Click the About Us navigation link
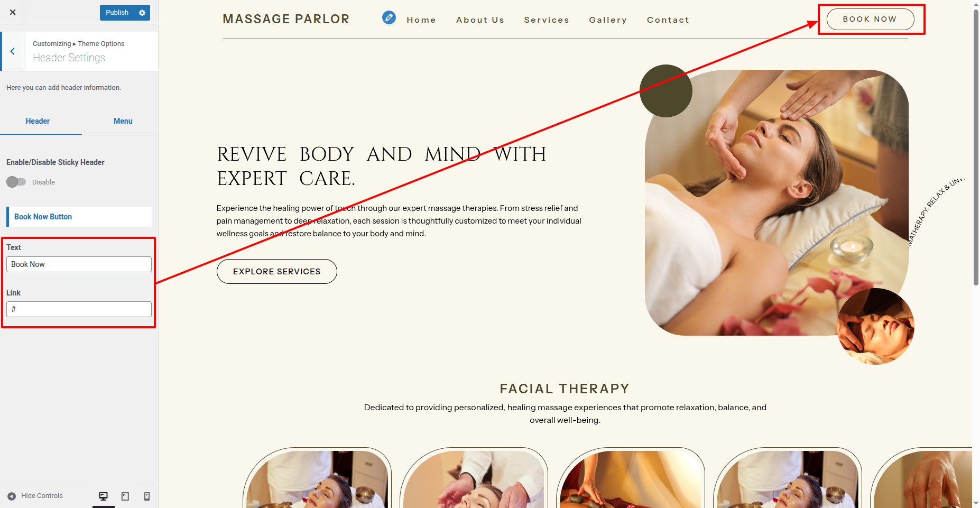This screenshot has width=980, height=508. (x=480, y=20)
